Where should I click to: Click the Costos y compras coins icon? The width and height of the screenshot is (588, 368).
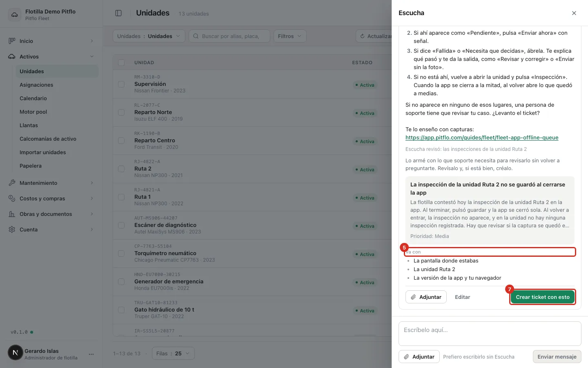pyautogui.click(x=12, y=198)
